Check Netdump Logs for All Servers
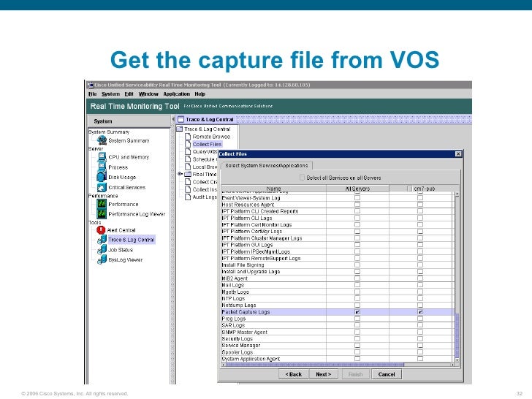The image size is (532, 399). [357, 305]
